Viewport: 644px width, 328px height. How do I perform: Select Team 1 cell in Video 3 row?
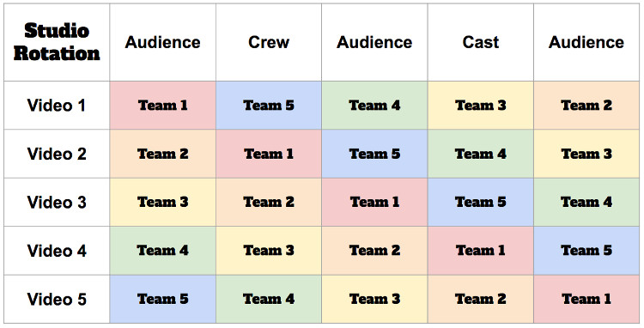point(374,202)
